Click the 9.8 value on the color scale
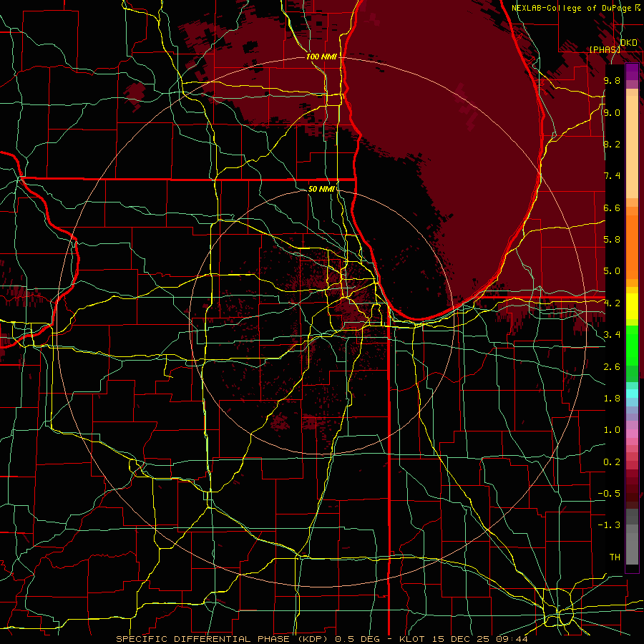Viewport: 644px width, 644px height. (x=612, y=80)
